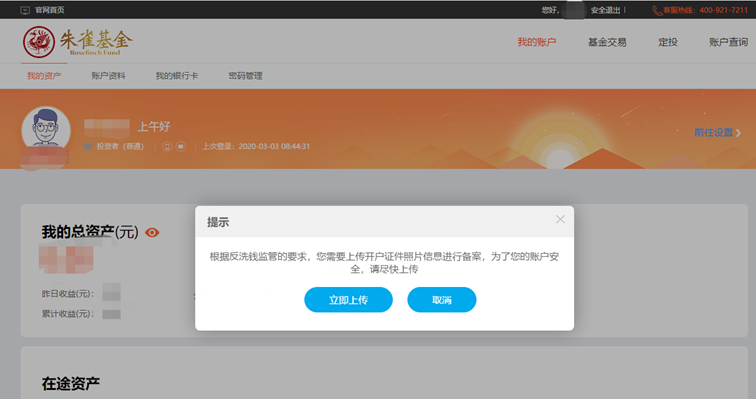Click the Rosefinch Fund logo
Screen dimensions: 756x399
[77, 42]
